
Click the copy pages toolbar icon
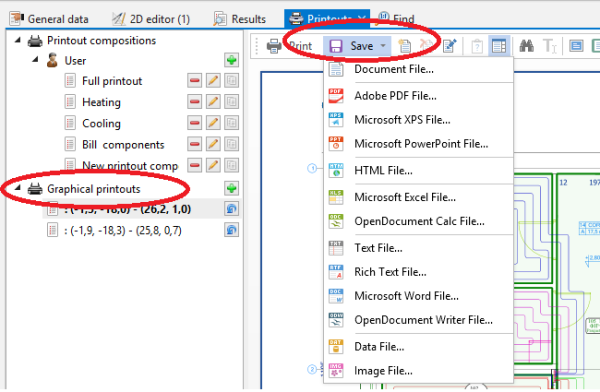coord(405,46)
